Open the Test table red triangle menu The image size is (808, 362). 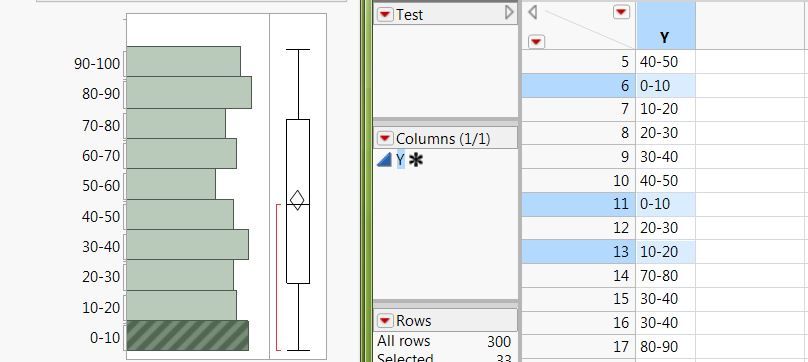[x=384, y=14]
